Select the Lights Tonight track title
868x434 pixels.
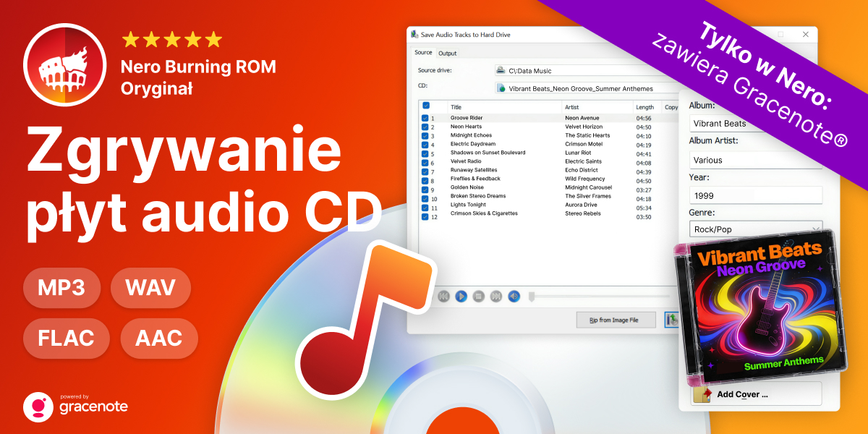pos(468,206)
